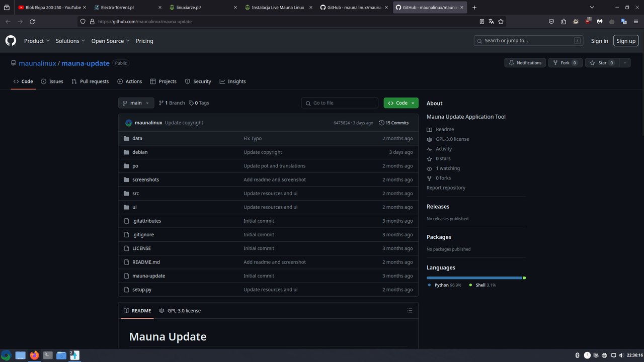
Task: Focus the Go to file search field
Action: click(x=340, y=103)
